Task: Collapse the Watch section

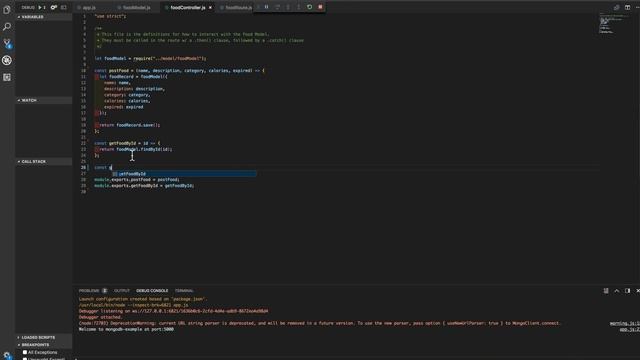Action: coord(44,100)
